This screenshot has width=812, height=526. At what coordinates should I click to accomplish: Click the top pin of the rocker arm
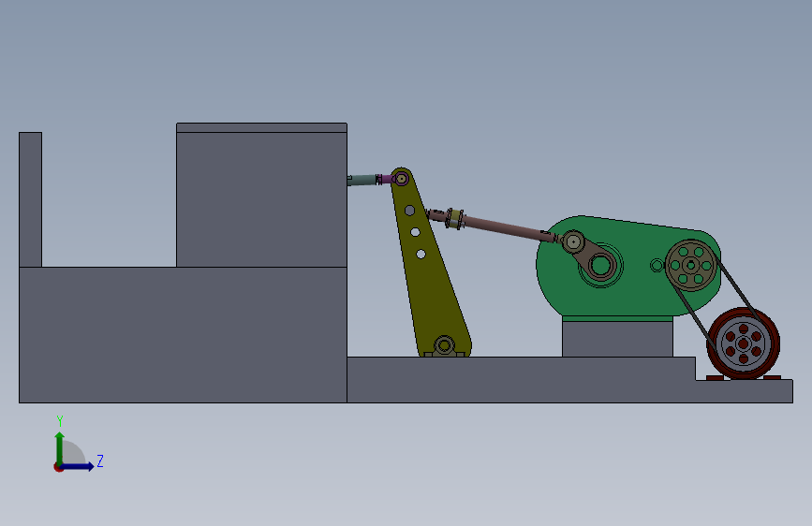click(402, 179)
